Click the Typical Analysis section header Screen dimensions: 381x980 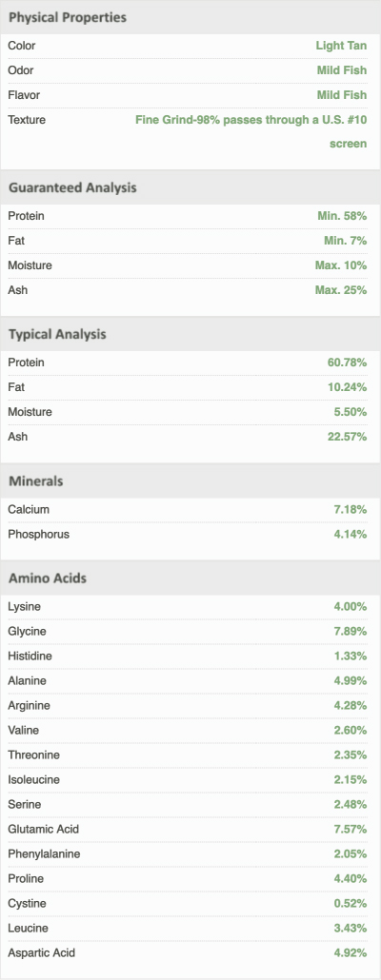190,334
